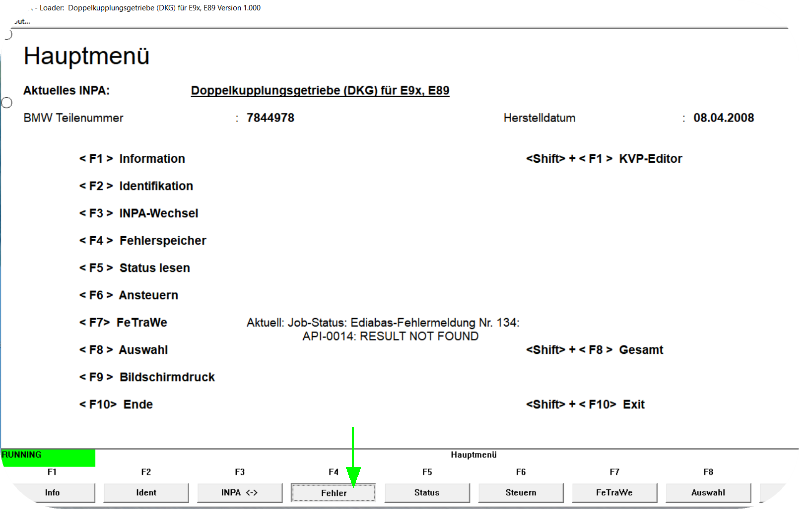Click the Auswahl button in bottom bar

(x=708, y=493)
